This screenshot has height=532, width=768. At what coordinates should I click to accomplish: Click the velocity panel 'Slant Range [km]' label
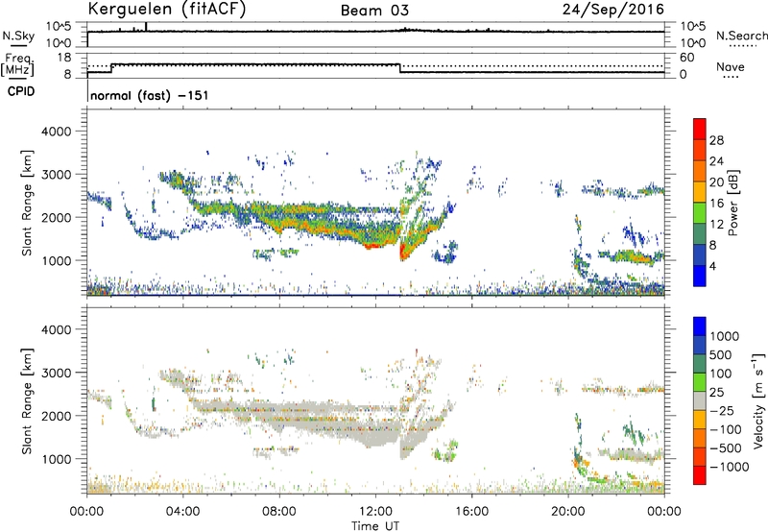(x=27, y=400)
